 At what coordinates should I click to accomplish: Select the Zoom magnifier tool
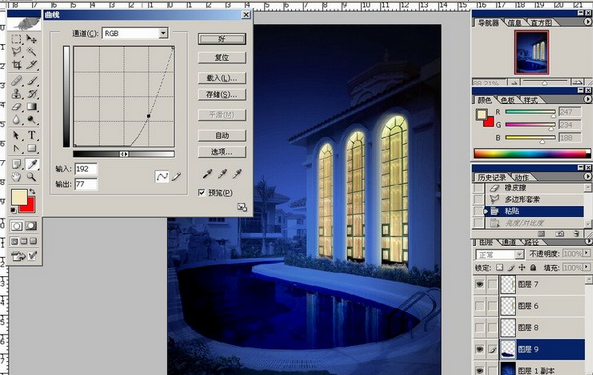pos(31,177)
